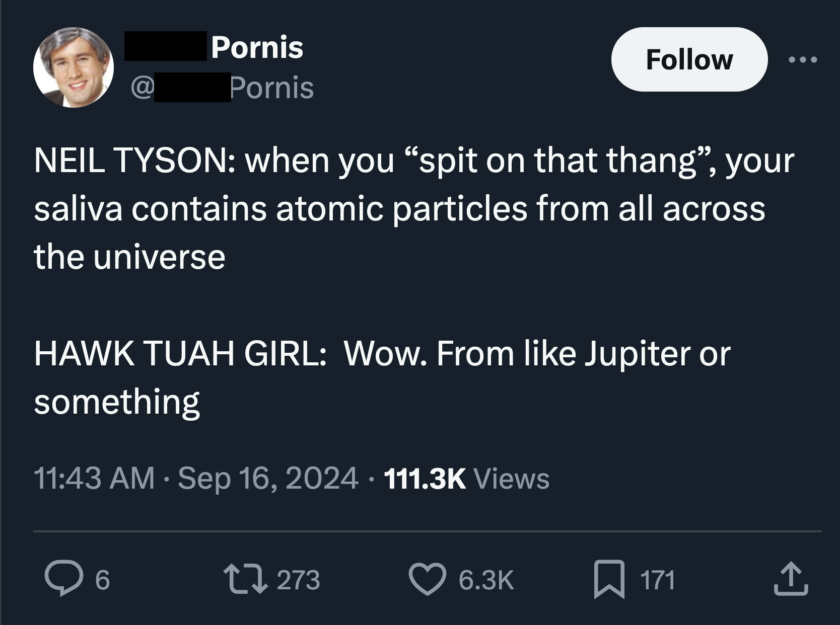Click the NEIL TYSON line of the tweet

click(413, 161)
